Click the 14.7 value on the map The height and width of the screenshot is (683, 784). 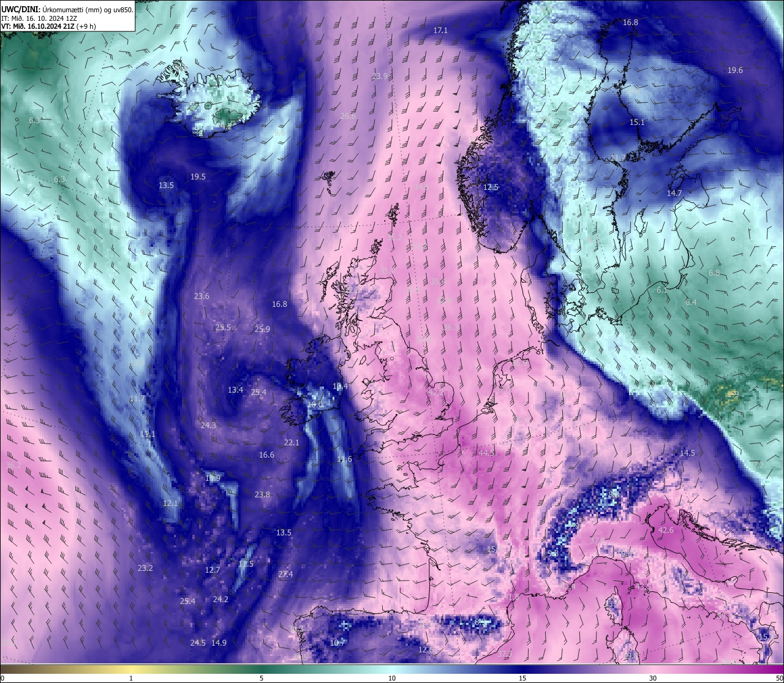click(x=674, y=193)
